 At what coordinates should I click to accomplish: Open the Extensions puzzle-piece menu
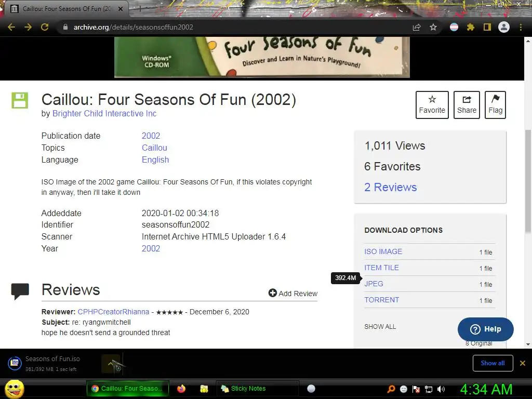470,27
